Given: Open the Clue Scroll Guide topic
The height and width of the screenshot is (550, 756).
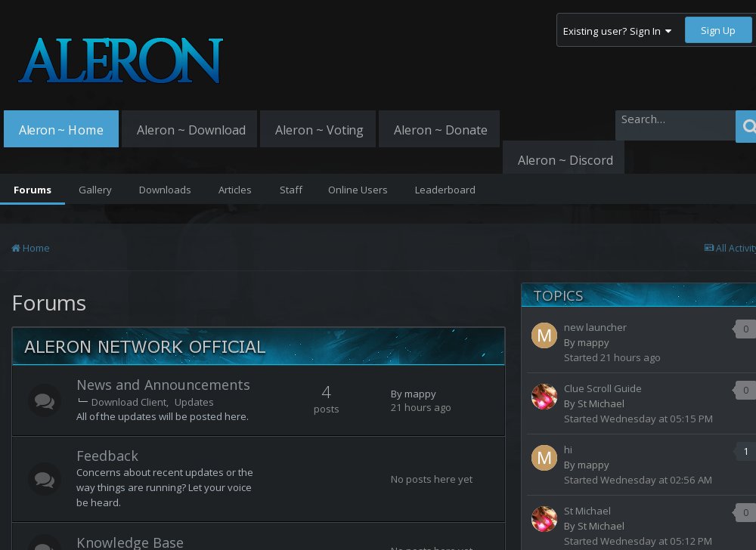Looking at the screenshot, I should coord(603,388).
